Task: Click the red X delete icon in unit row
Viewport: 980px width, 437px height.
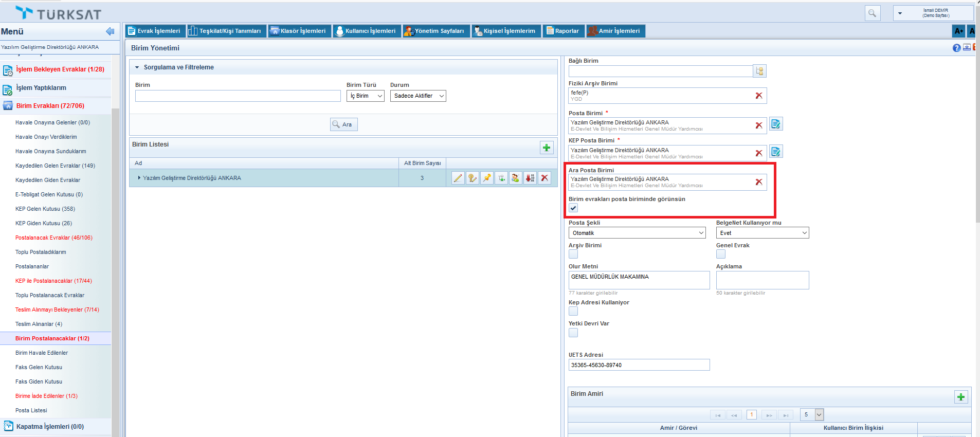Action: pos(545,178)
